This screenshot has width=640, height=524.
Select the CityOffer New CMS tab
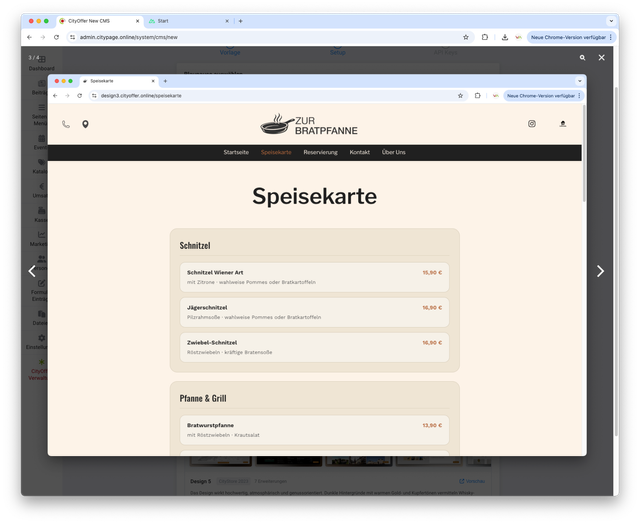point(100,20)
